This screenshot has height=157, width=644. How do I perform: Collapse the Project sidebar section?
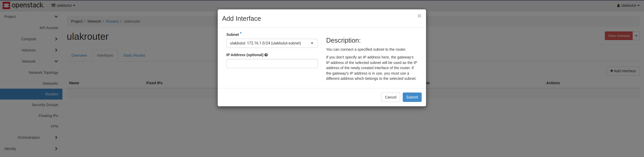pyautogui.click(x=31, y=17)
